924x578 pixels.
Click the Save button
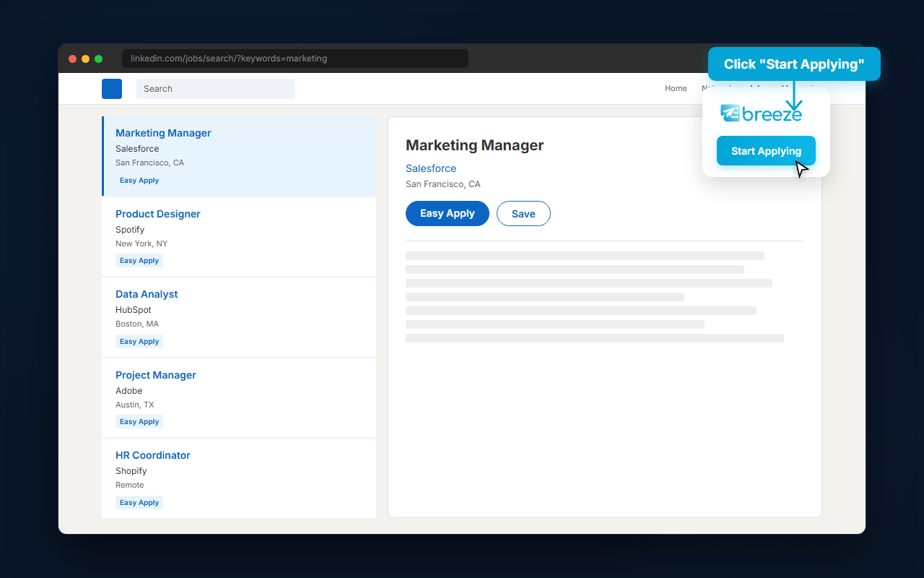tap(523, 213)
